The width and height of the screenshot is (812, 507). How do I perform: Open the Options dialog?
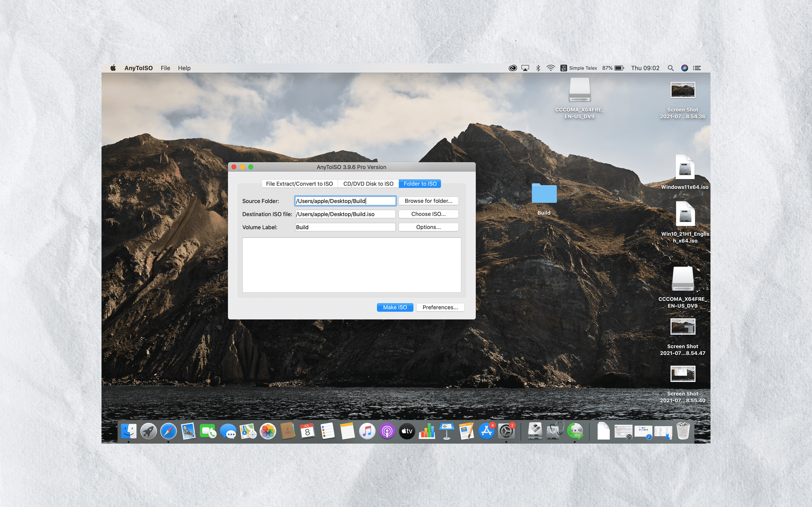click(x=428, y=227)
